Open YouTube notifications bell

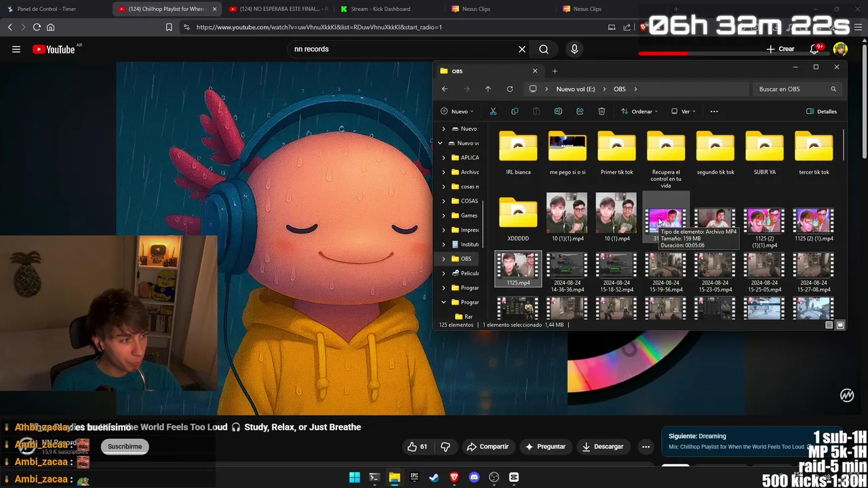click(814, 49)
